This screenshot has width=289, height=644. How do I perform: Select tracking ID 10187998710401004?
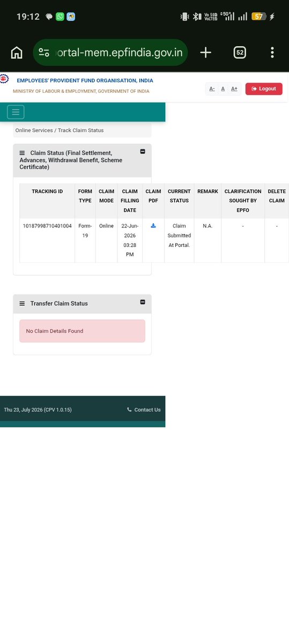(x=47, y=226)
